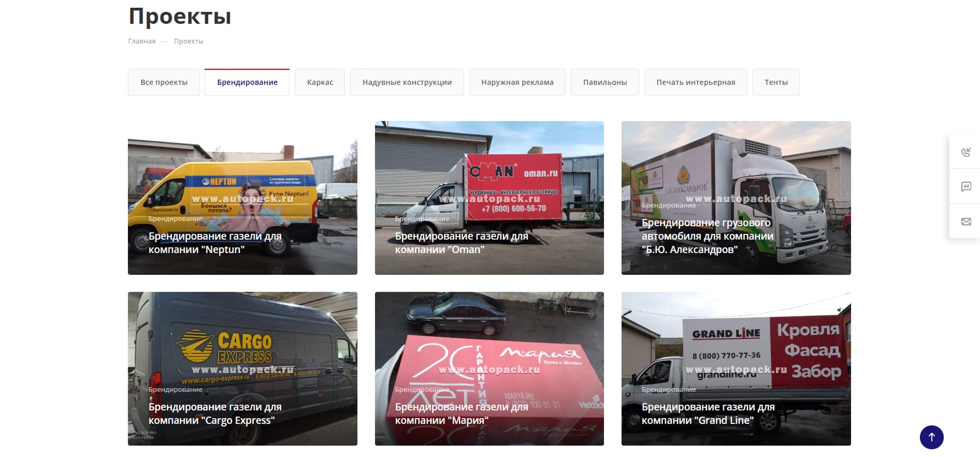Open the Печать интерьерная tab

coord(696,82)
